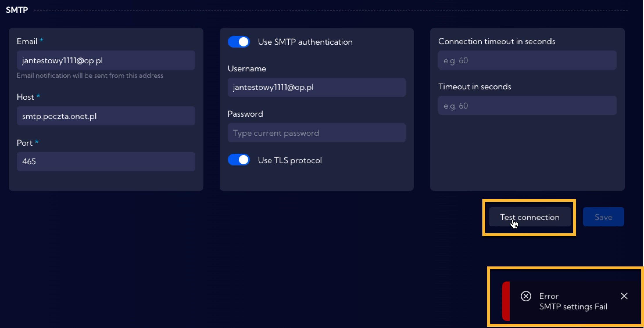This screenshot has height=328, width=644.
Task: Click the Timeout in seconds input
Action: (x=527, y=106)
